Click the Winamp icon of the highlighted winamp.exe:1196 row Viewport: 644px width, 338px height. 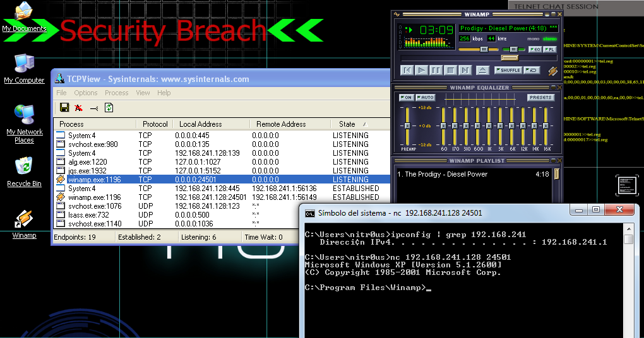point(61,179)
